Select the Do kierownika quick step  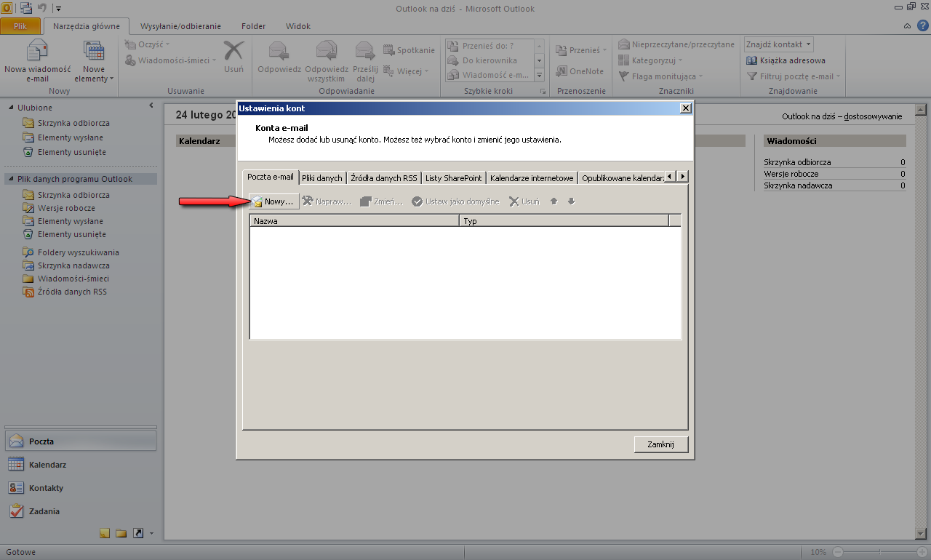[x=487, y=60]
